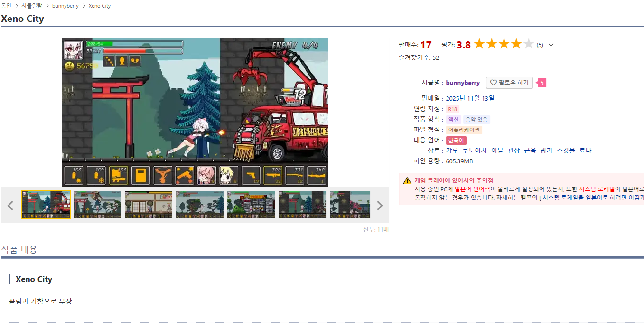Select the 음악 있음 tag
The height and width of the screenshot is (331, 644).
pyautogui.click(x=476, y=120)
